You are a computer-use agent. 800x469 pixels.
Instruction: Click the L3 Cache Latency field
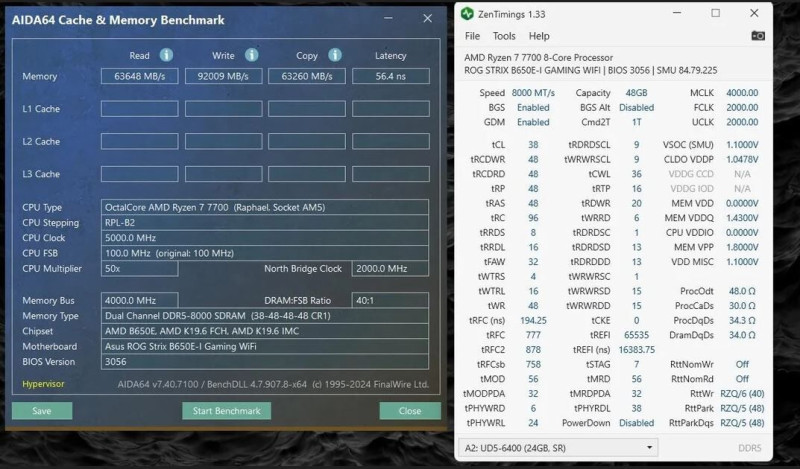click(x=391, y=174)
